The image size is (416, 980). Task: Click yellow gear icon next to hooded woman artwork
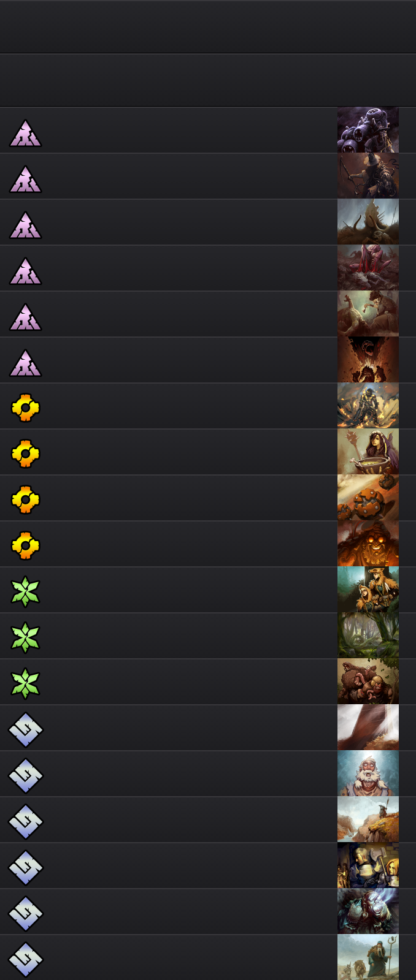(x=25, y=454)
